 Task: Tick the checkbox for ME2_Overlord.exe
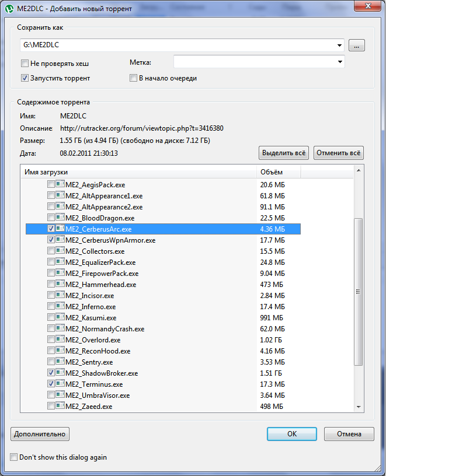point(51,339)
